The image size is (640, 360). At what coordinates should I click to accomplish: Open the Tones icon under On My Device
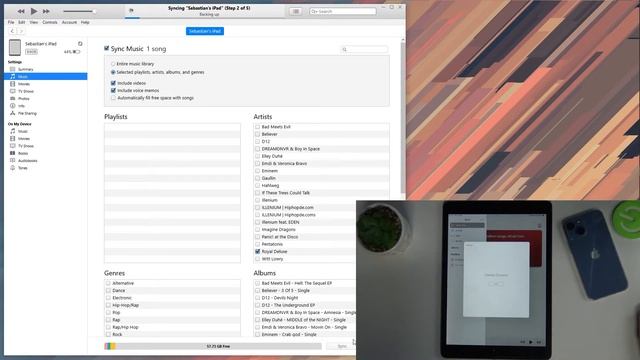coord(13,168)
